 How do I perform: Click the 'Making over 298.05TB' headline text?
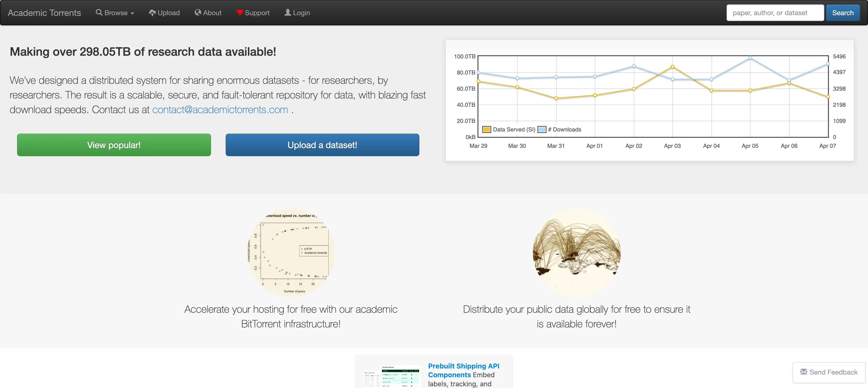[x=143, y=52]
